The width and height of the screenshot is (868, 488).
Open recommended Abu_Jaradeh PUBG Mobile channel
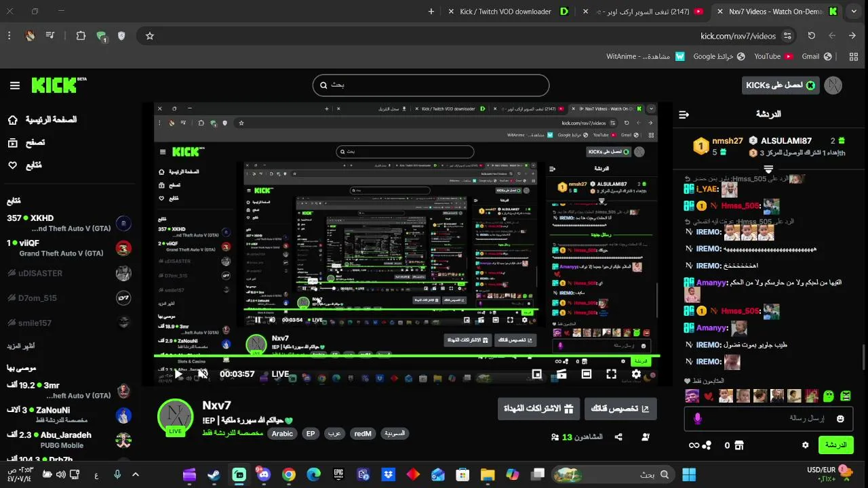[68, 440]
